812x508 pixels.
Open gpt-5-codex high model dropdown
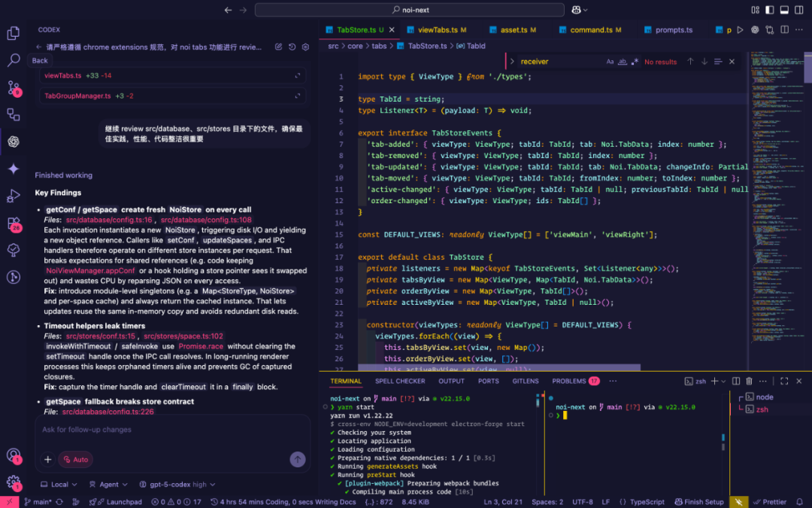177,484
